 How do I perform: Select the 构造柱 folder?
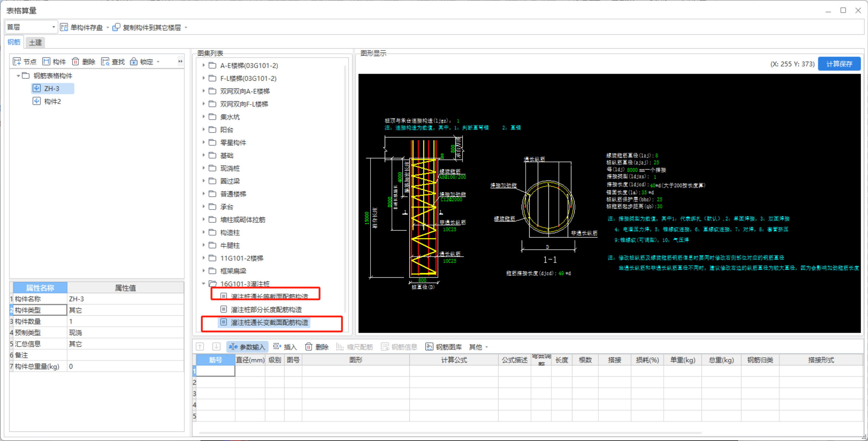(x=230, y=232)
